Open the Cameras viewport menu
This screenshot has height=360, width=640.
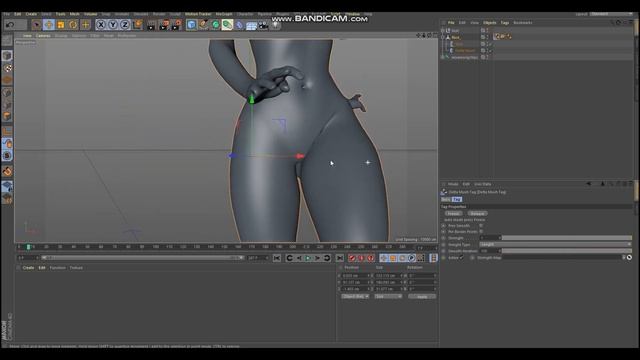pyautogui.click(x=43, y=36)
